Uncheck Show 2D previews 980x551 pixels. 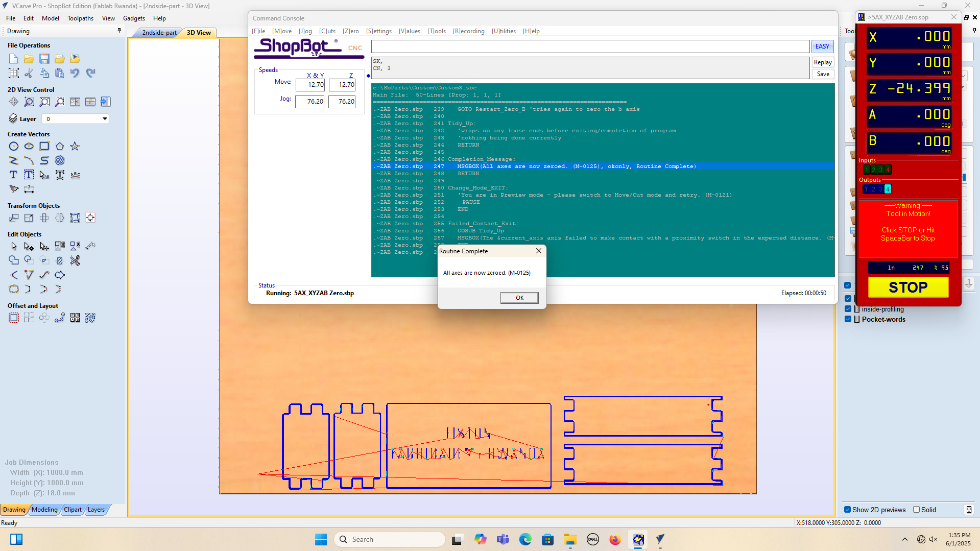[848, 510]
